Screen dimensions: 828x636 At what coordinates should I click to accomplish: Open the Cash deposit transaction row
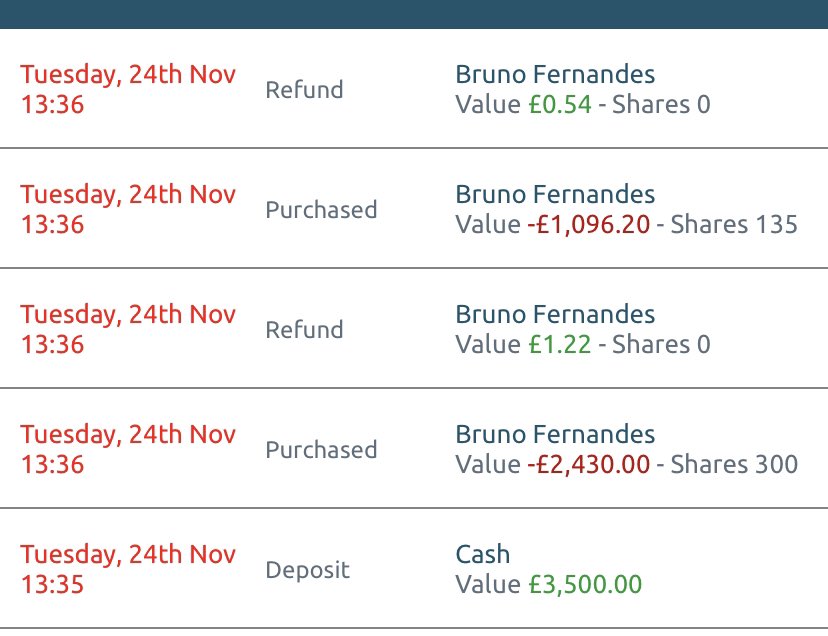pos(414,568)
